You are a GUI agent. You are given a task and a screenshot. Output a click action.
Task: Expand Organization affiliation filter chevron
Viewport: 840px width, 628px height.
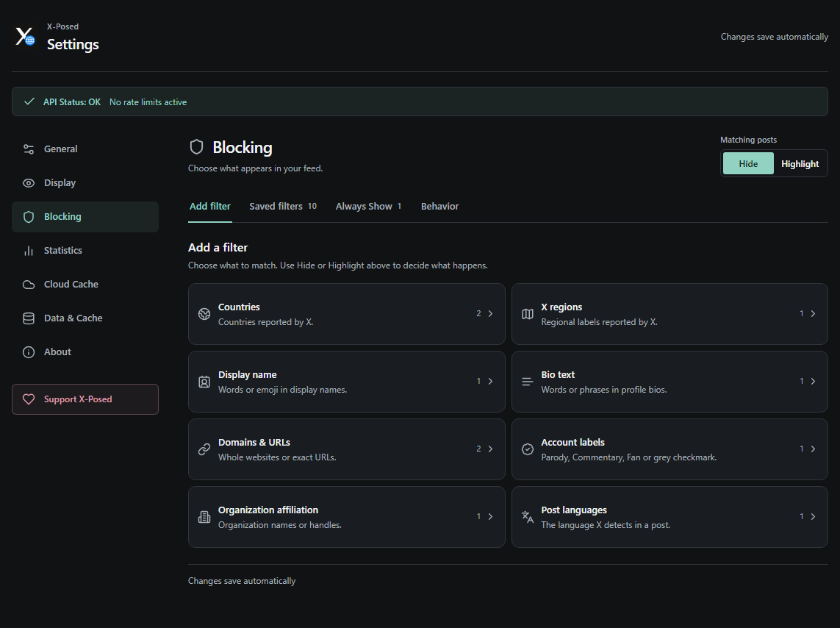(x=490, y=516)
